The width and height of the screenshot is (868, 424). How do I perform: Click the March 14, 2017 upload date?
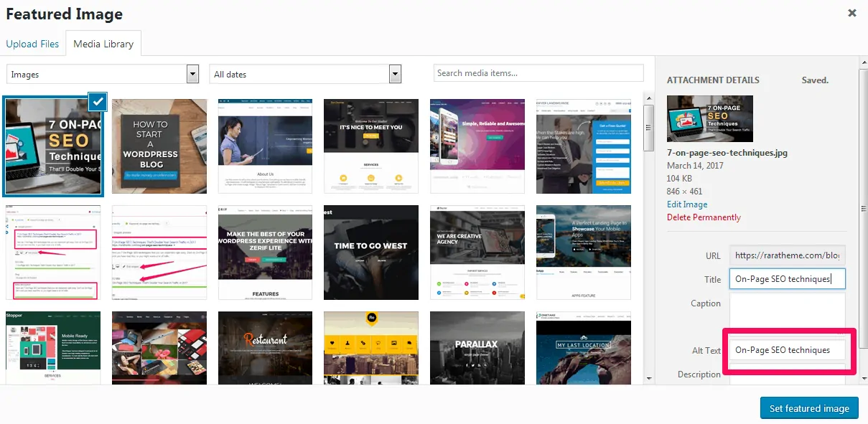[x=695, y=166]
